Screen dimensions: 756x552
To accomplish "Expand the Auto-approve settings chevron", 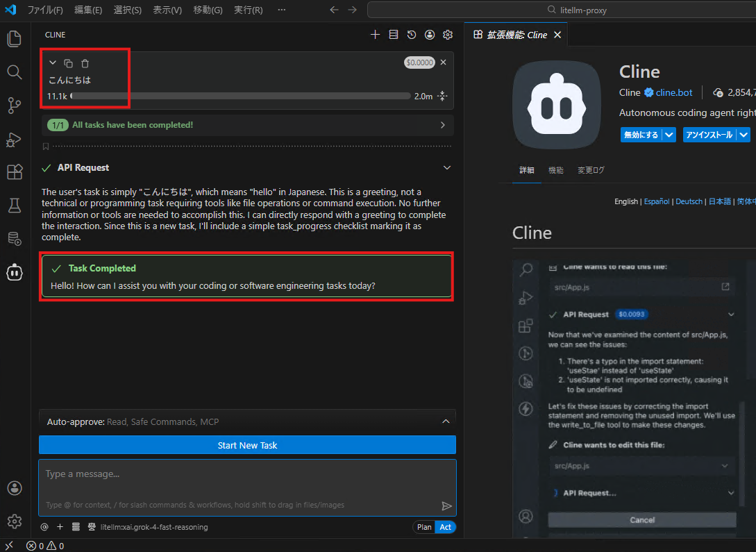I will point(446,421).
